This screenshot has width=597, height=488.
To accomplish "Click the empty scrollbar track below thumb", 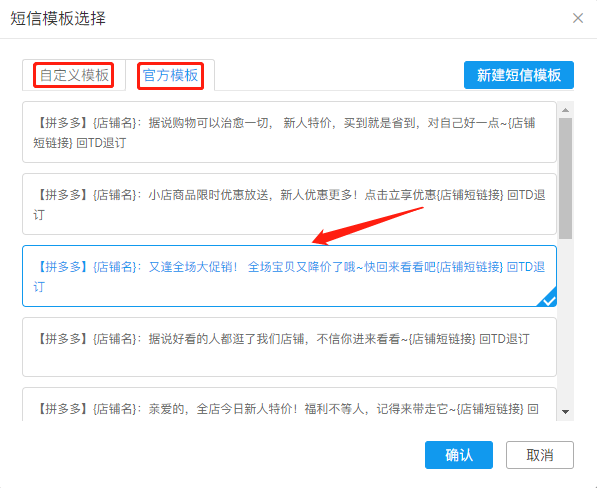I will 565,324.
